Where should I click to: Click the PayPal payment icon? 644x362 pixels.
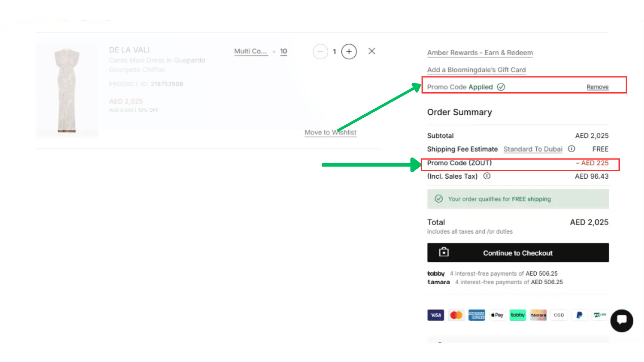click(x=579, y=315)
